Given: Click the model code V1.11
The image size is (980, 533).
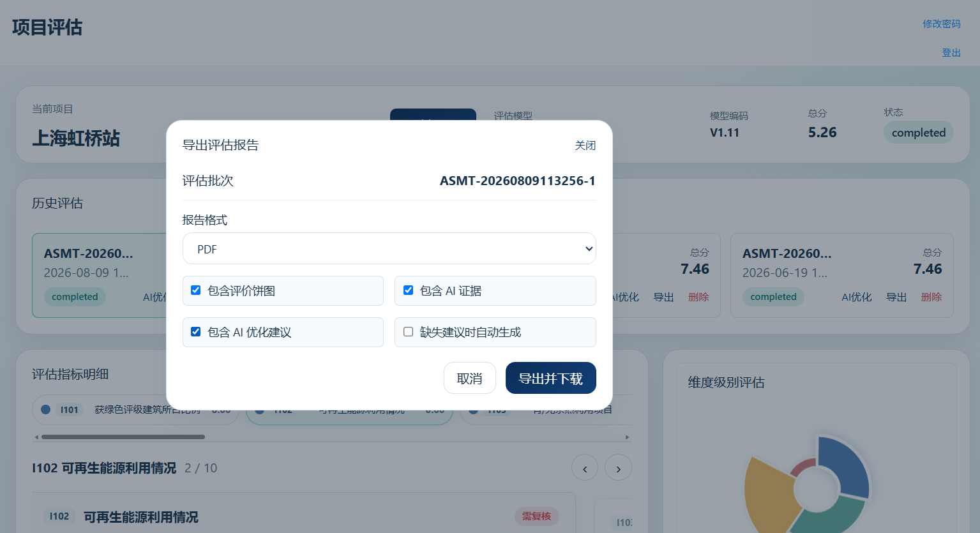Looking at the screenshot, I should click(725, 133).
